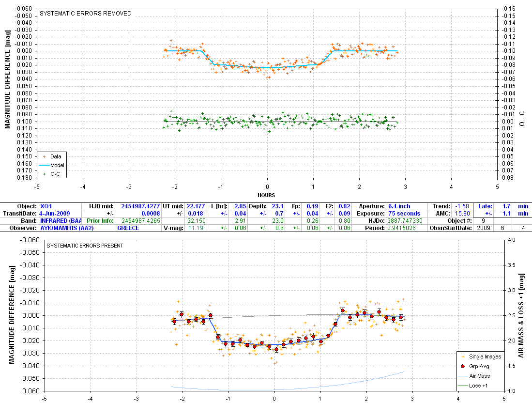The width and height of the screenshot is (532, 403).
Task: Select the F2 value "0.82"
Action: coord(344,206)
